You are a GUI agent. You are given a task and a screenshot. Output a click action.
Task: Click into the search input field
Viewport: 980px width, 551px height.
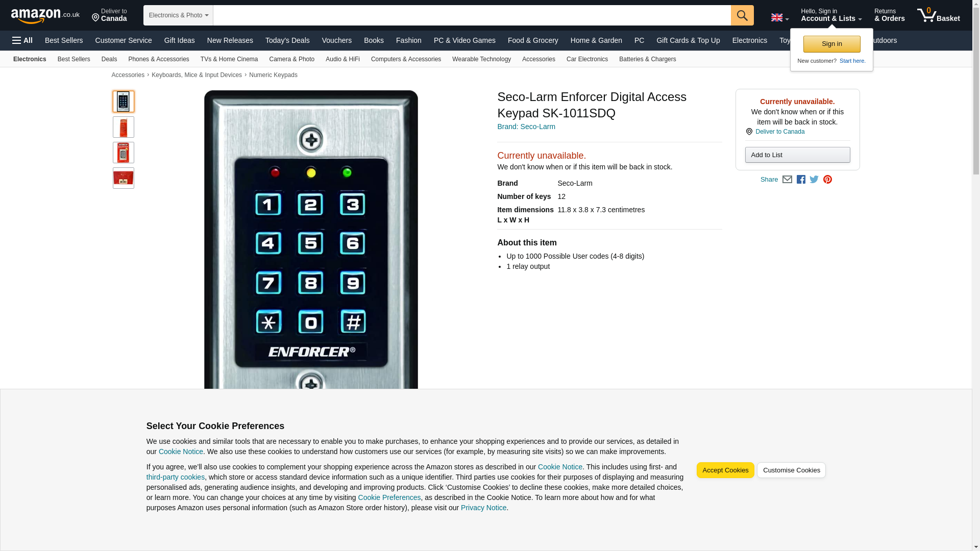click(472, 15)
